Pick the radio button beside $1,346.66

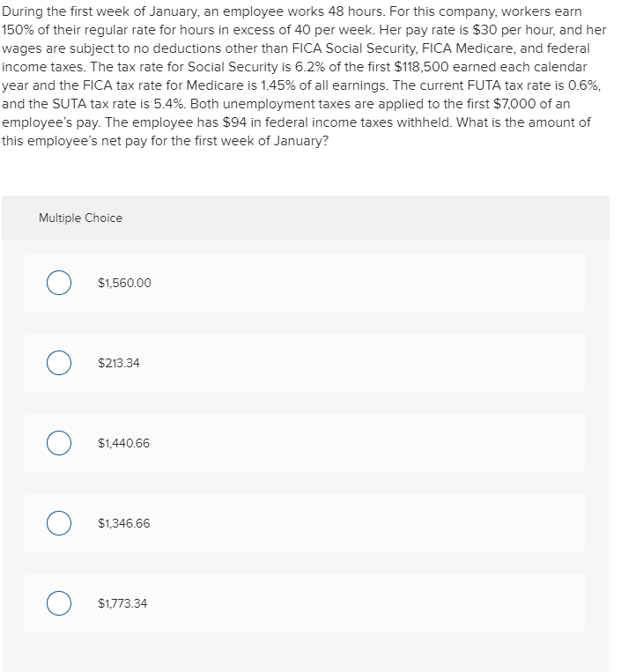(60, 523)
